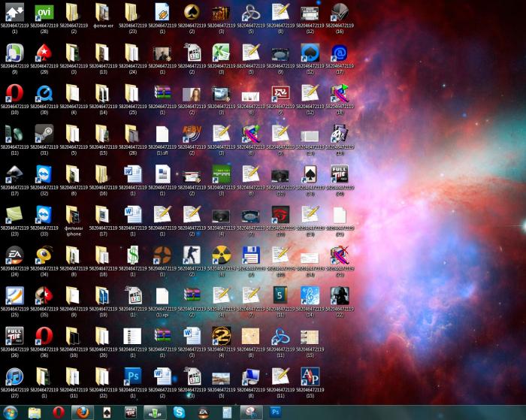This screenshot has height=420, width=526.
Task: Select the desktop Opera icon labeled (36)
Action: click(x=44, y=336)
